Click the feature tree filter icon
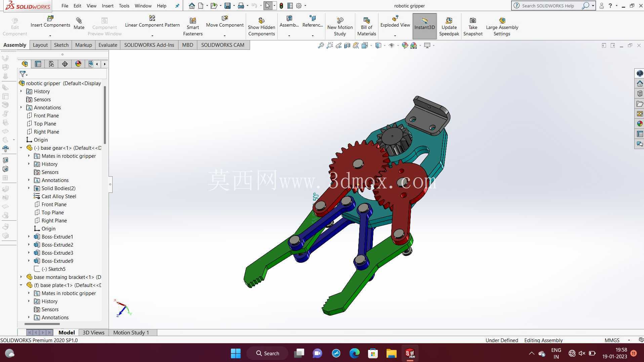The image size is (644, 362). pos(23,74)
